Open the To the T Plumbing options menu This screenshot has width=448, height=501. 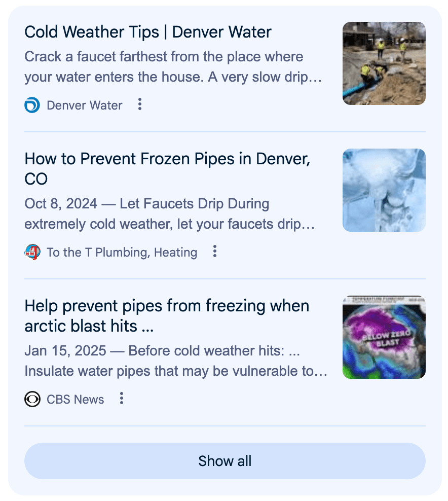(x=215, y=252)
